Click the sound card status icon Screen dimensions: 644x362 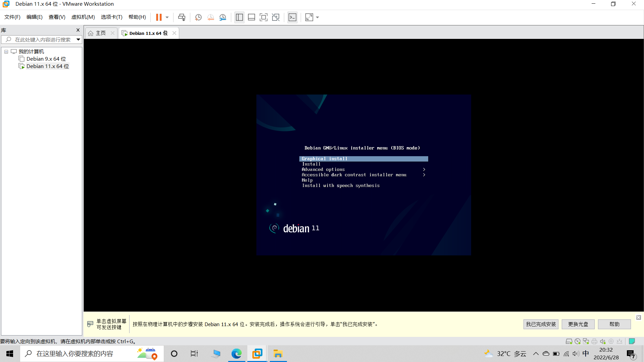coord(603,341)
